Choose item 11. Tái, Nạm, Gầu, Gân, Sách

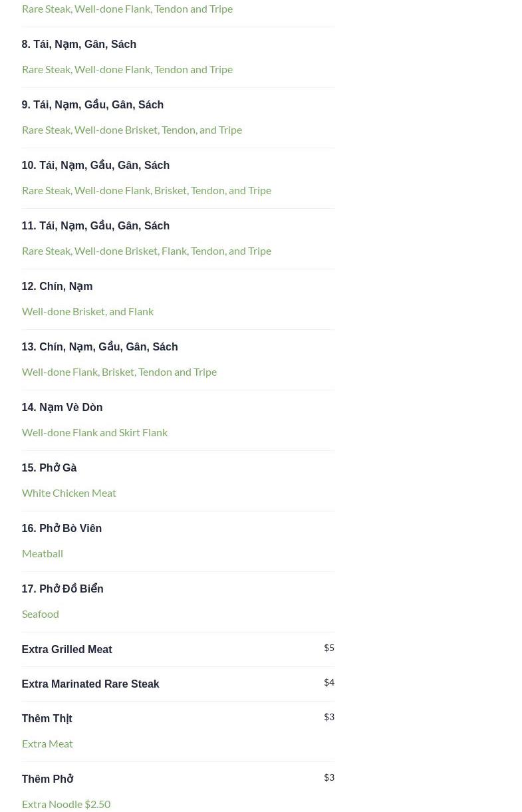tap(95, 226)
